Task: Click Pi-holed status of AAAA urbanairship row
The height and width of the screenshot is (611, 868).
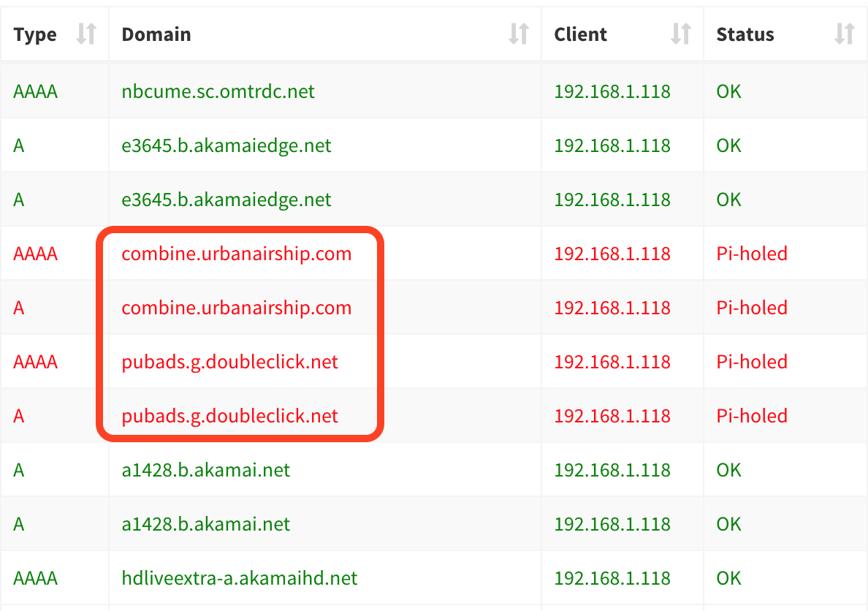Action: (752, 254)
